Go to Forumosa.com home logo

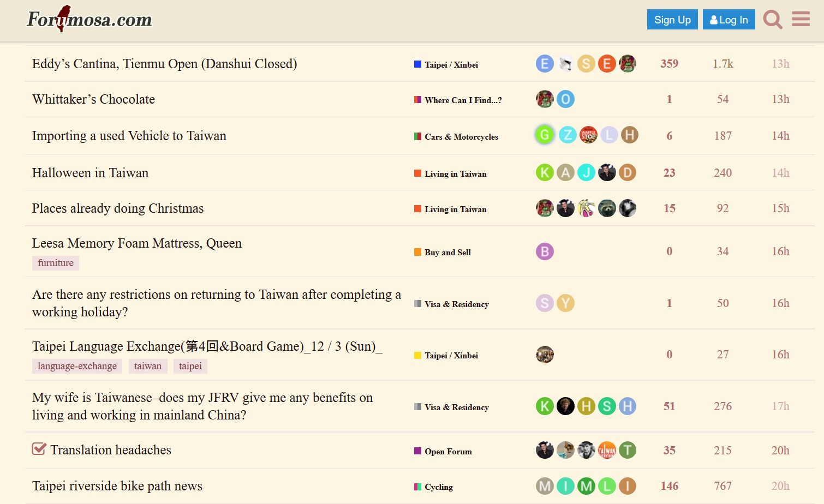89,19
